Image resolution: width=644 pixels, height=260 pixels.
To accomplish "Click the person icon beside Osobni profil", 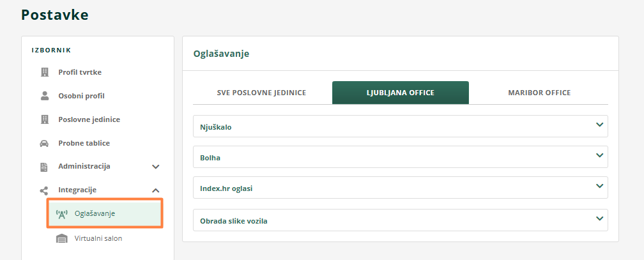I will [45, 96].
